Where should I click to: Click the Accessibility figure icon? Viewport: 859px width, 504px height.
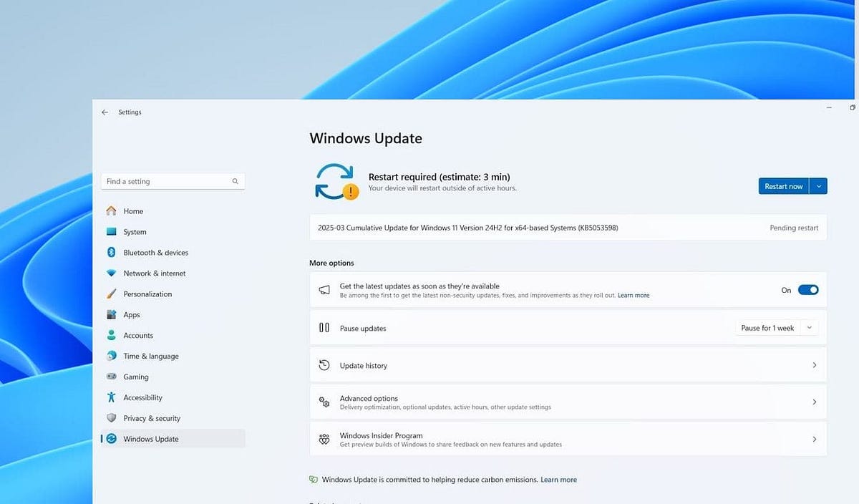pos(111,397)
